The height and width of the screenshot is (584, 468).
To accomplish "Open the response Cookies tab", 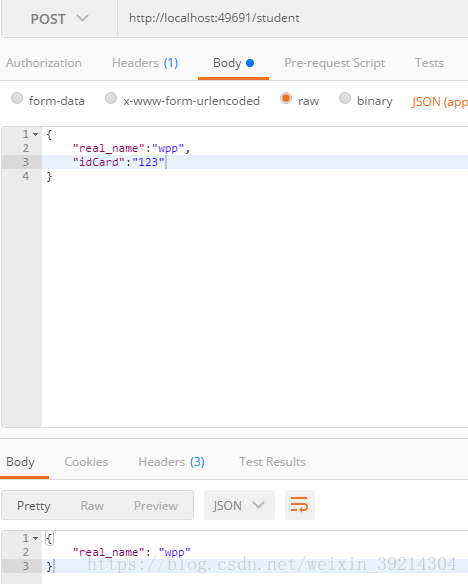I will click(86, 462).
